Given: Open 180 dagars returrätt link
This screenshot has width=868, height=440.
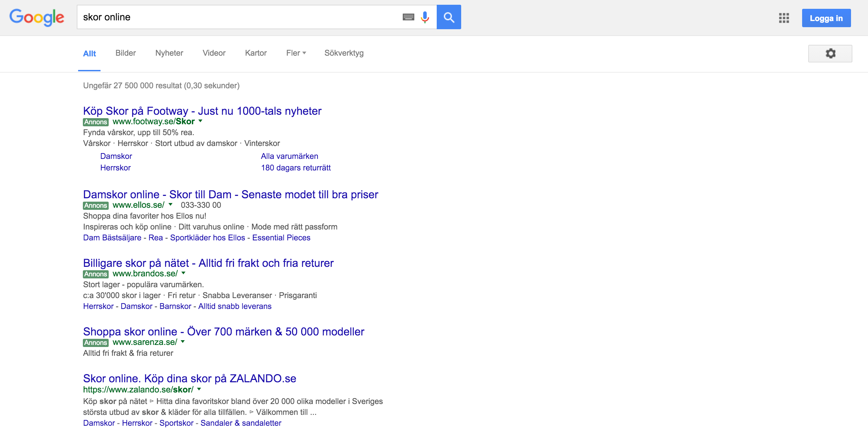Looking at the screenshot, I should (296, 168).
